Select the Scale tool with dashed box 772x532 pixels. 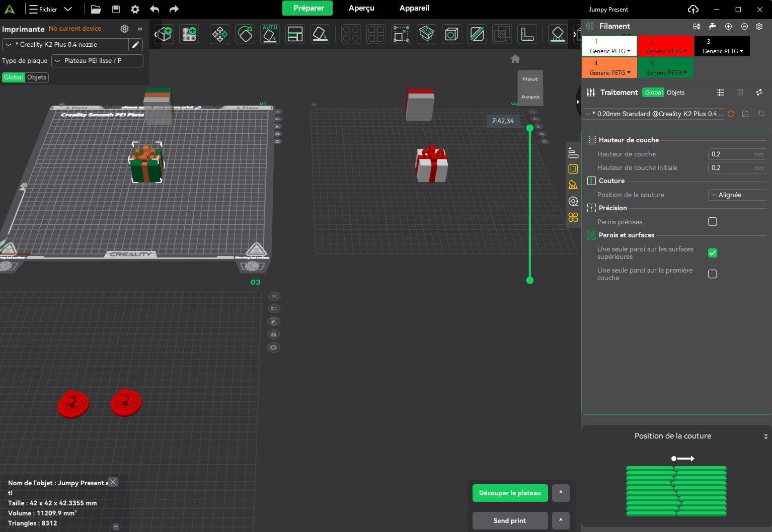(401, 34)
